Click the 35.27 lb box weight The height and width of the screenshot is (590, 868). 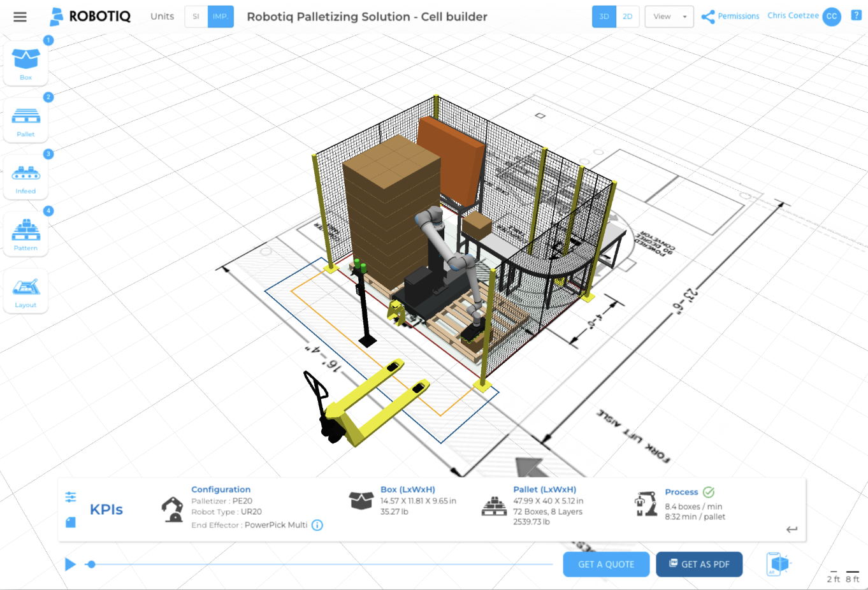394,512
